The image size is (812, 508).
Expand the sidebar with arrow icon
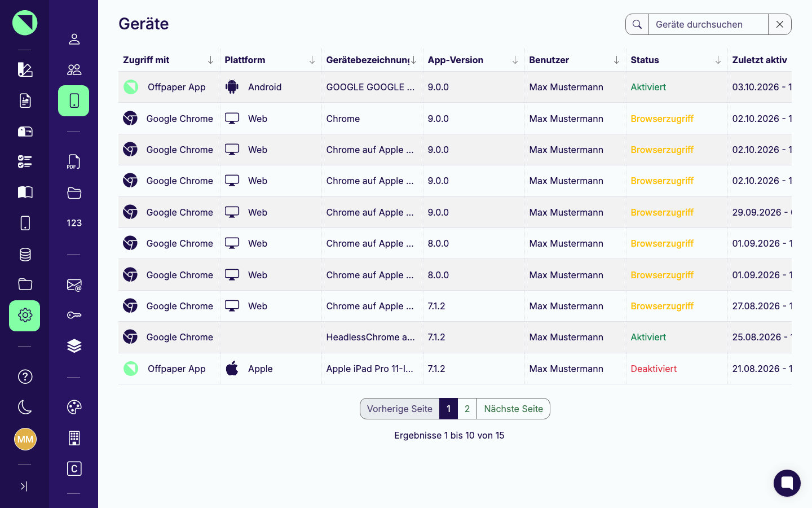(24, 486)
